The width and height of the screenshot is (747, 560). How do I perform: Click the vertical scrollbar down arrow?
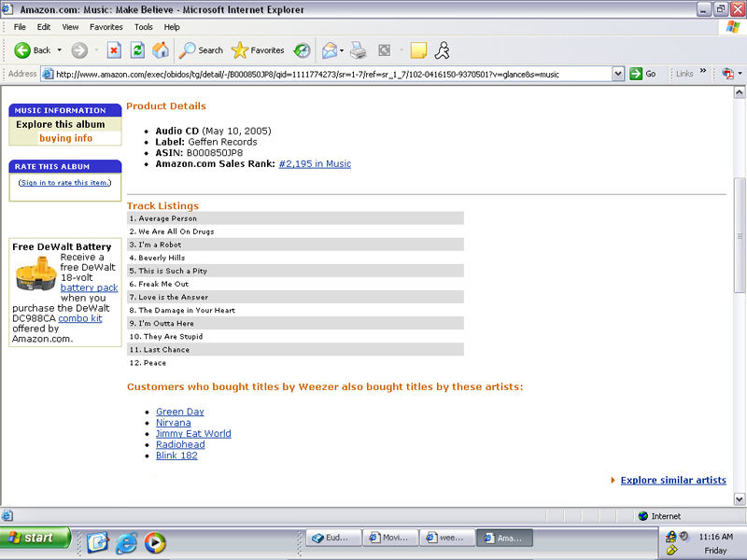740,499
